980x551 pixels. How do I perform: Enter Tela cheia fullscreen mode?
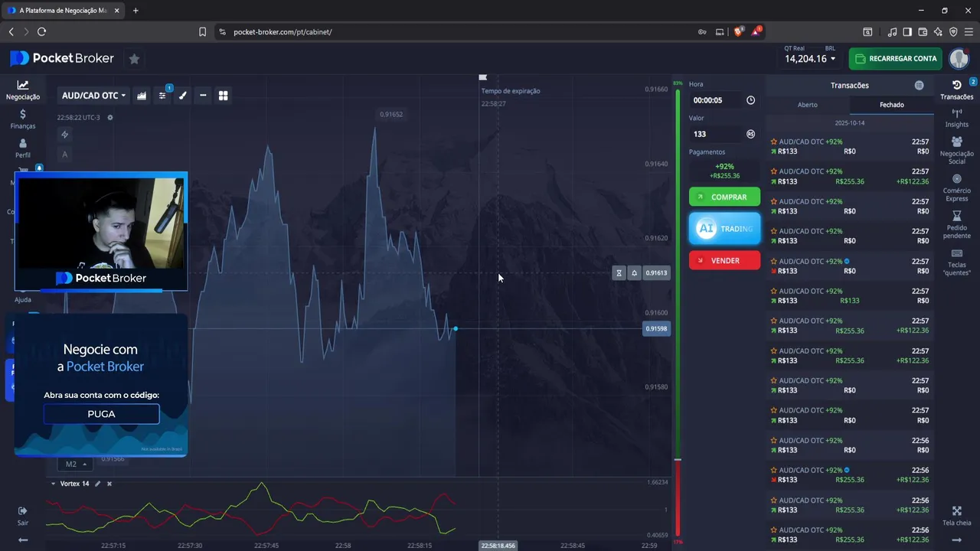(956, 516)
